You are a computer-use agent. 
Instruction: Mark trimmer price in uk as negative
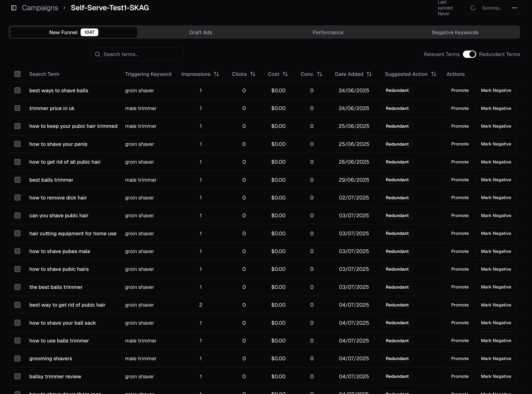tap(496, 108)
